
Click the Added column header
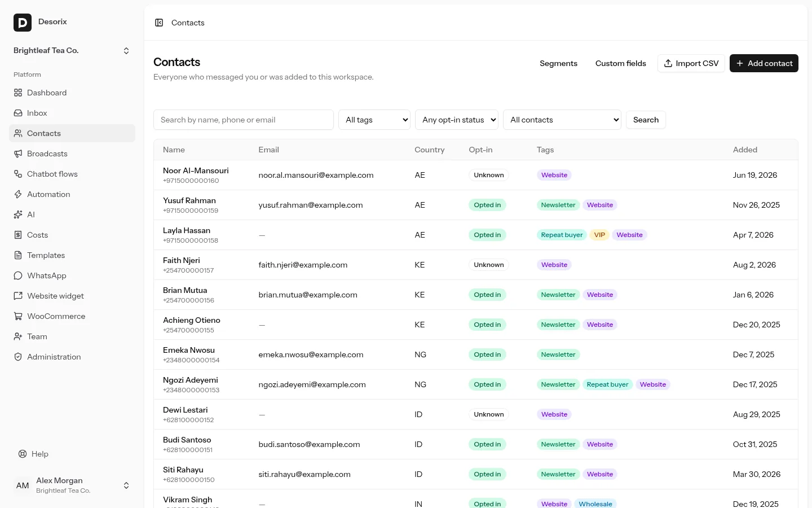tap(745, 150)
